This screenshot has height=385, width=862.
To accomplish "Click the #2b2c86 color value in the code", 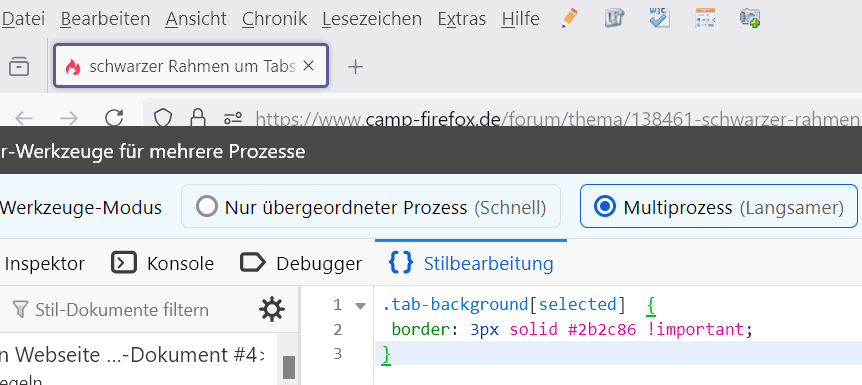I will 602,329.
